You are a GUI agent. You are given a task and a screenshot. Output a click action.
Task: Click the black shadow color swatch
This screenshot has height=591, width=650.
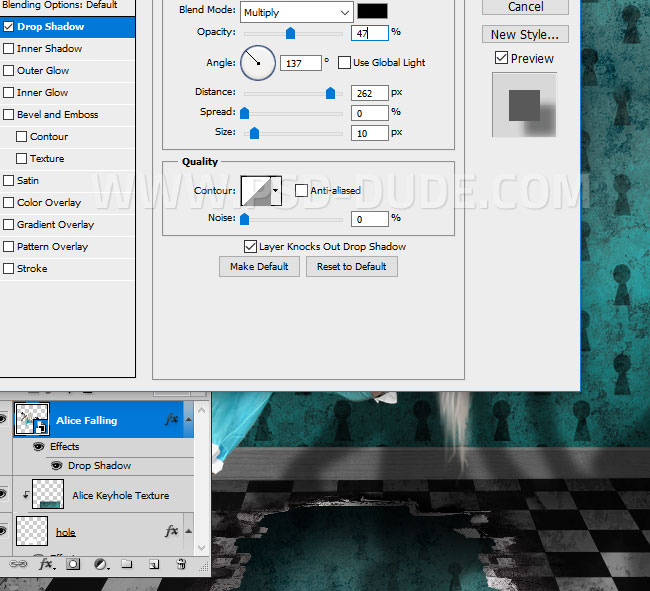(373, 12)
